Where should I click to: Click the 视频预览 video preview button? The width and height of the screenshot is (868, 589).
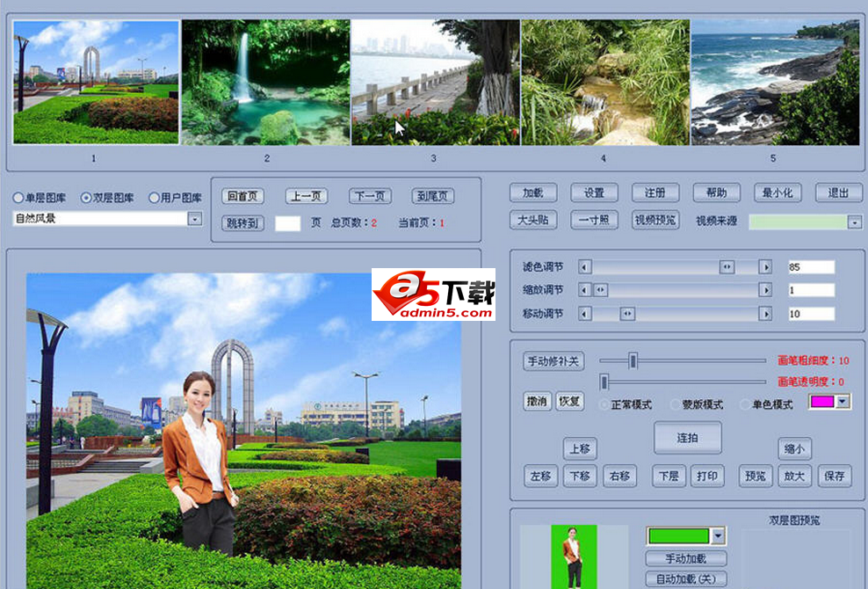coord(655,220)
